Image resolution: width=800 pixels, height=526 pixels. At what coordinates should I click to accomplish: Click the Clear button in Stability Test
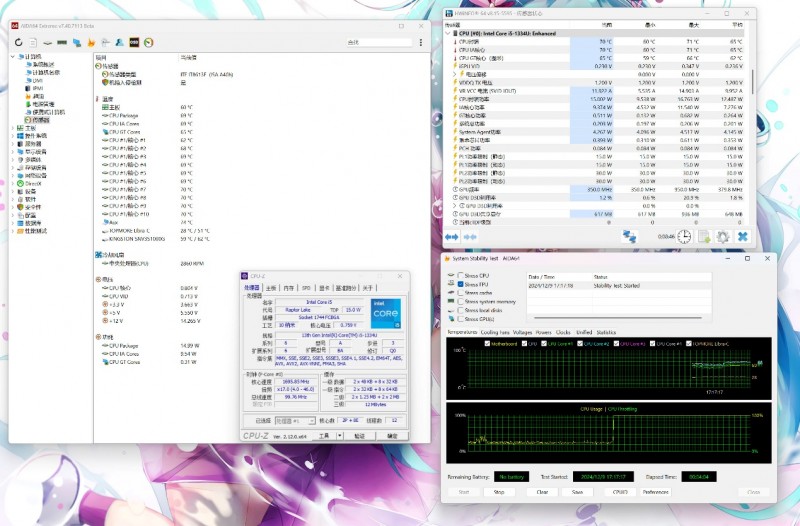542,492
